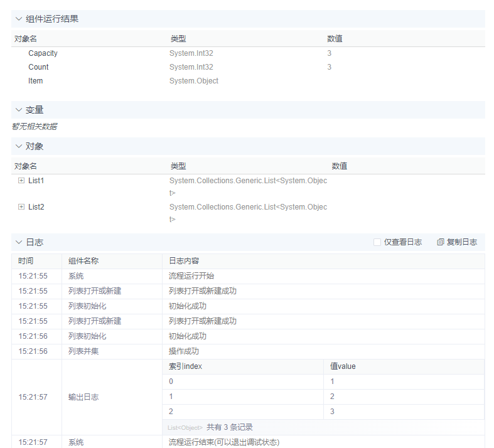The height and width of the screenshot is (448, 494).
Task: Collapse the 日志 section
Action: [19, 242]
